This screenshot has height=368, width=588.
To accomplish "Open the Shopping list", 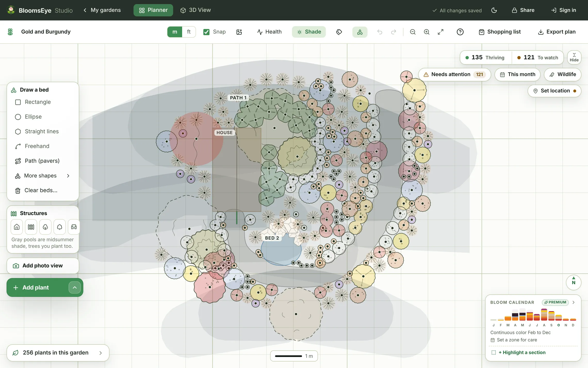I will coord(500,32).
